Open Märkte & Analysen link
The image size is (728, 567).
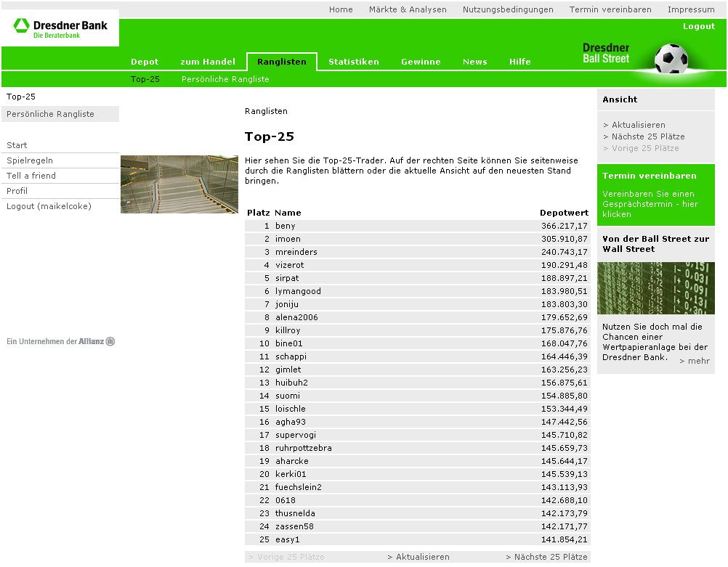[x=408, y=9]
